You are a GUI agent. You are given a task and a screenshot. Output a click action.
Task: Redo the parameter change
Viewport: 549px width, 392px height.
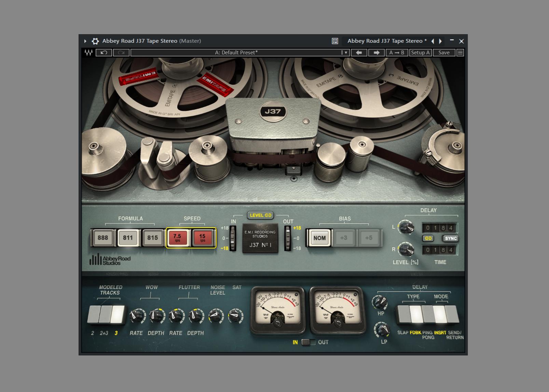coord(121,53)
